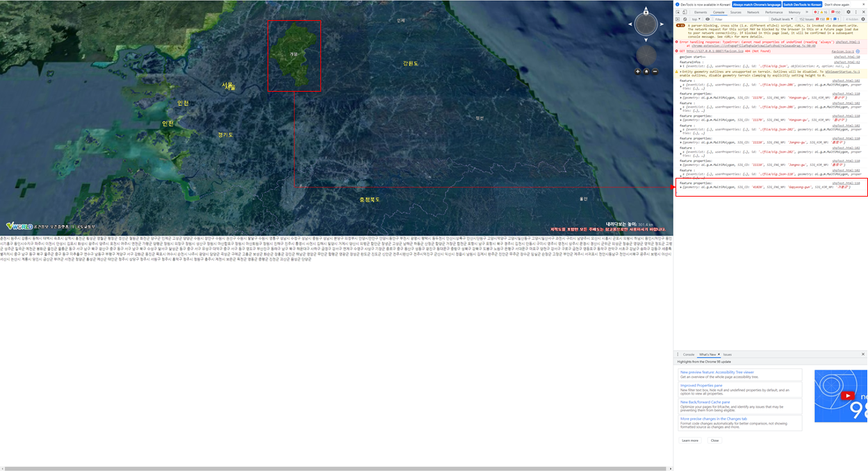
Task: Close the DevTools drawer panel
Action: [x=863, y=354]
